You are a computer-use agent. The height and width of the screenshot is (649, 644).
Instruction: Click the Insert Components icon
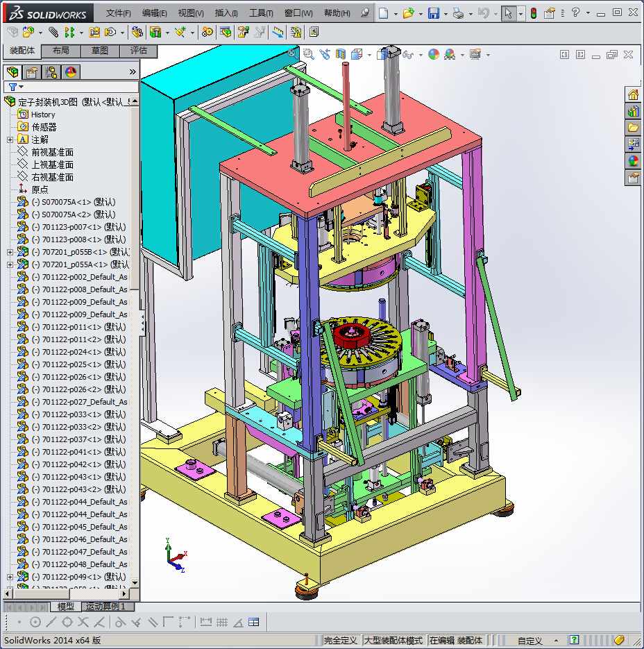click(x=28, y=32)
